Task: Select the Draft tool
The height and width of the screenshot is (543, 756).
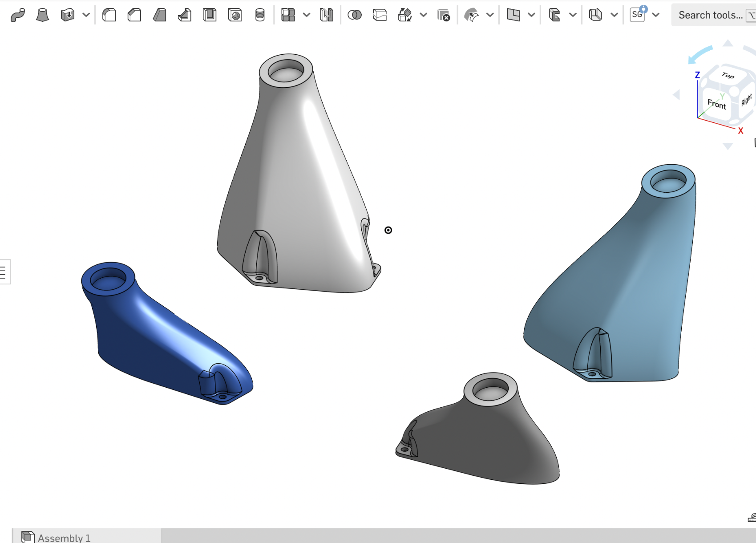Action: click(x=159, y=15)
